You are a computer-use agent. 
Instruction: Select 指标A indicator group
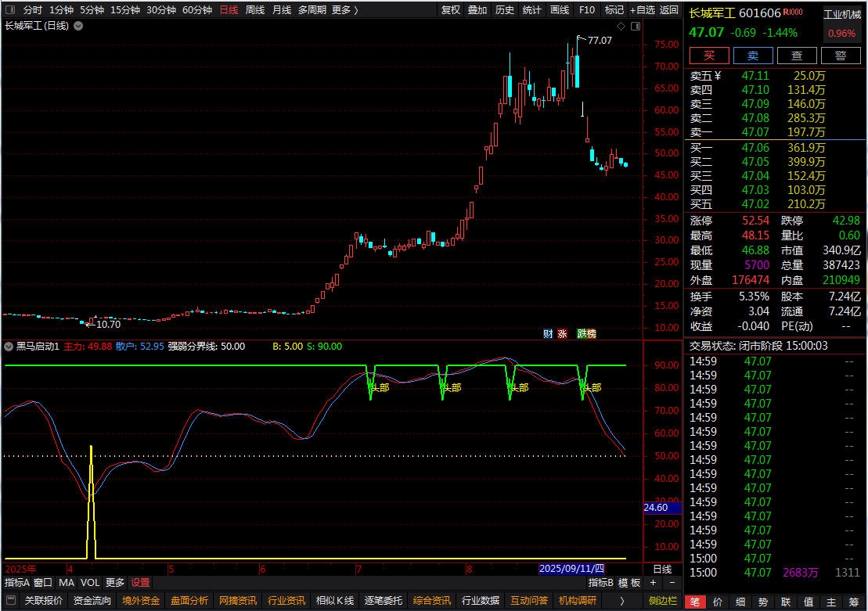tap(16, 582)
